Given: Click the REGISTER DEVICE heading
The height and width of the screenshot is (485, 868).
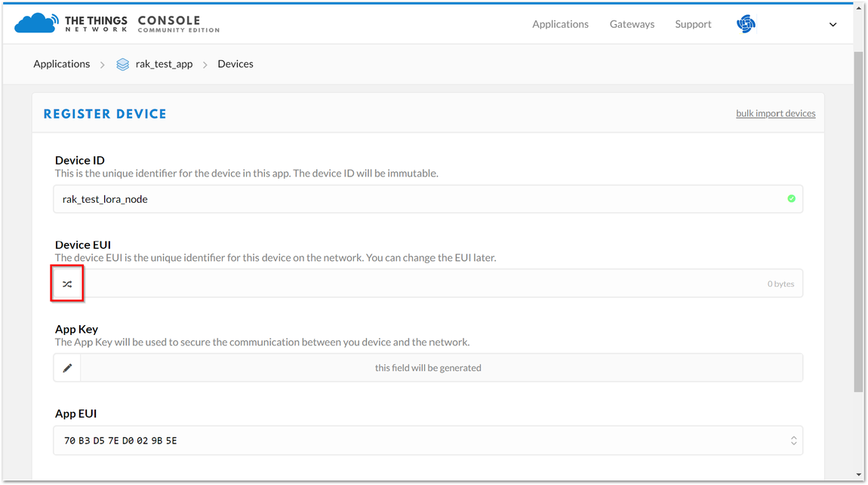Looking at the screenshot, I should (105, 114).
